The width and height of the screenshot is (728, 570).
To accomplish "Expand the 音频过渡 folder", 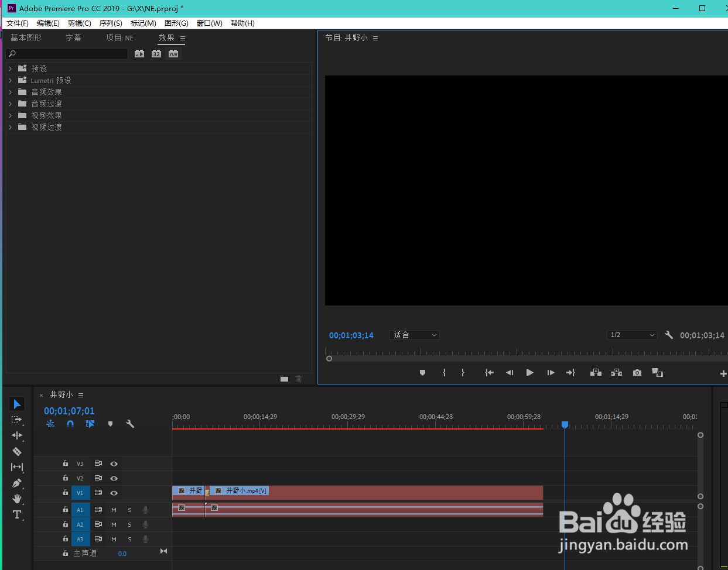I will point(10,104).
